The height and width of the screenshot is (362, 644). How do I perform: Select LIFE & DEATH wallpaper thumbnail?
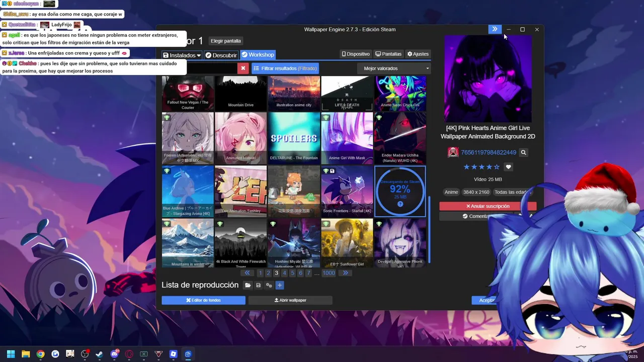[347, 94]
